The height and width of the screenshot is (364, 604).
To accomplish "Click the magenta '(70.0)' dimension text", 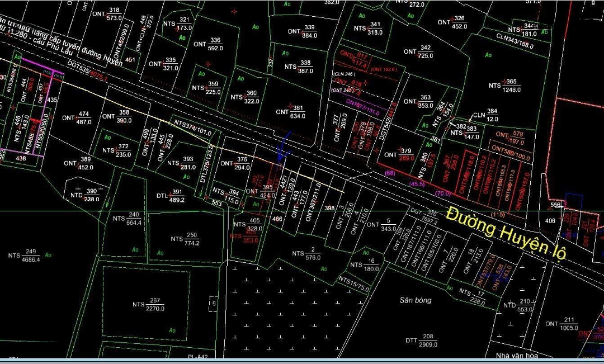I will (443, 194).
